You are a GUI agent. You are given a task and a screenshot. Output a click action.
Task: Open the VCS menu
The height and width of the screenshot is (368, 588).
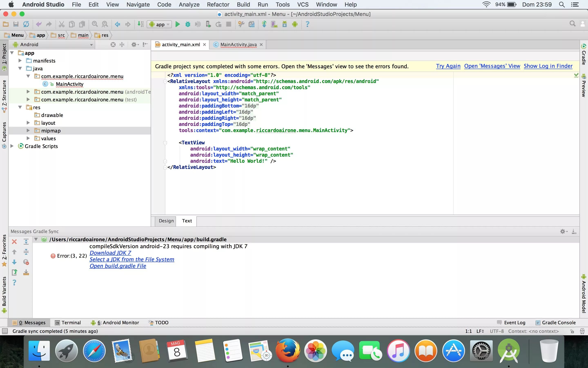coord(303,4)
